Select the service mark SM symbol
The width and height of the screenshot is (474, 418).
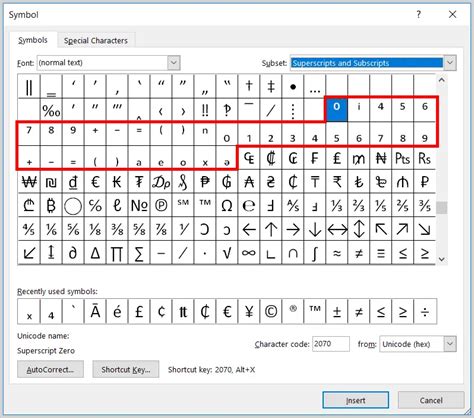pos(183,205)
